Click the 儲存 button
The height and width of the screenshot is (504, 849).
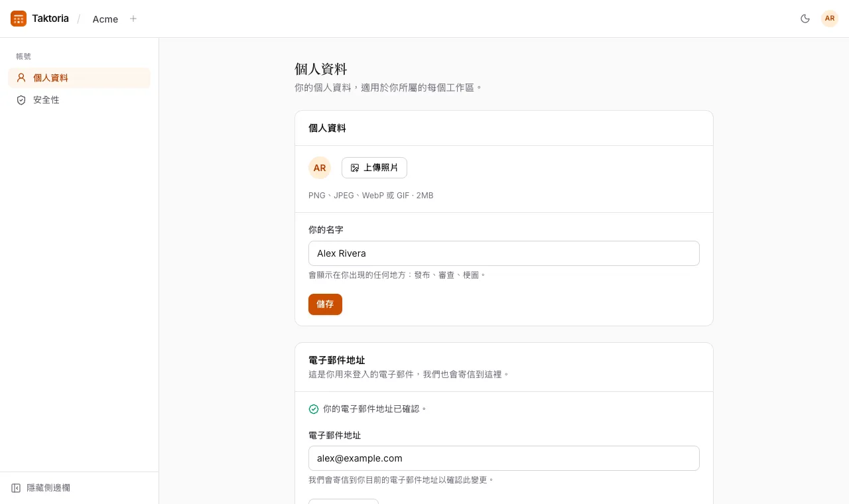[325, 304]
